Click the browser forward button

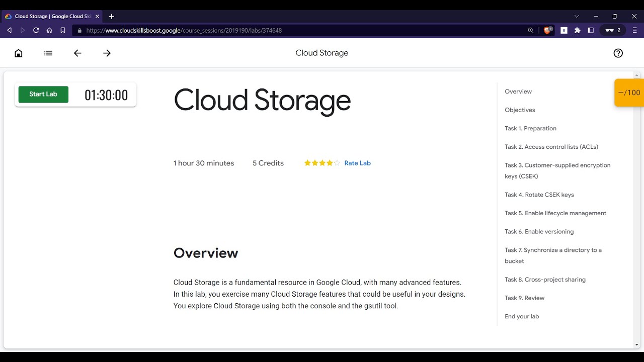point(23,30)
